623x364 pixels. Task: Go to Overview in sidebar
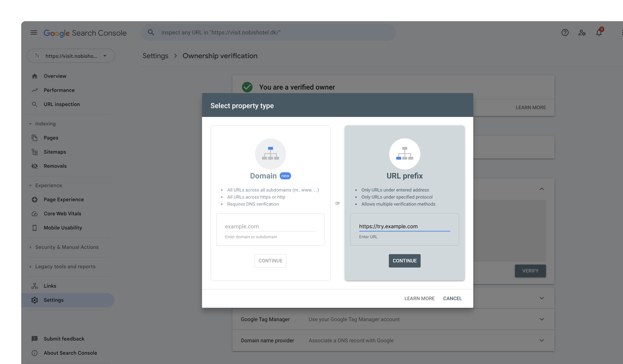click(55, 76)
